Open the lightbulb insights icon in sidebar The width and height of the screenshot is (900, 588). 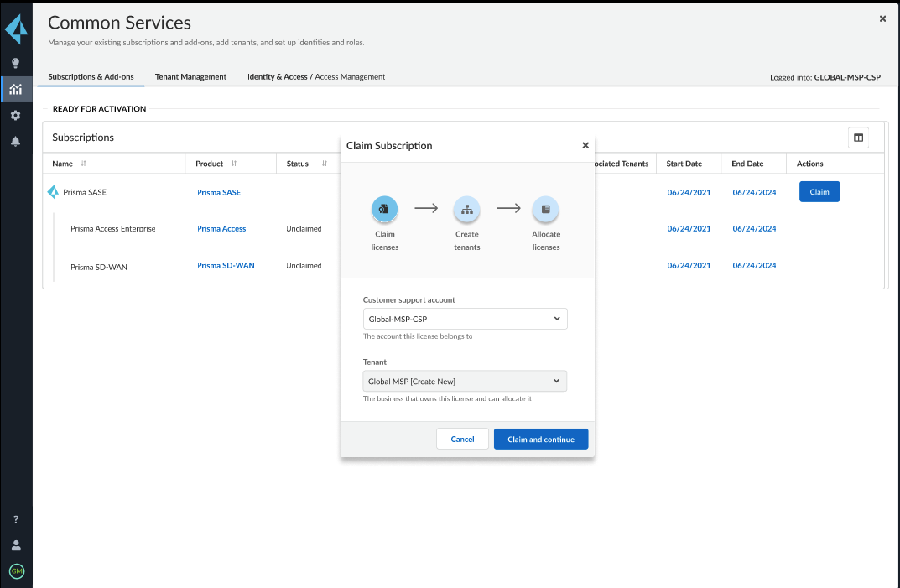pyautogui.click(x=15, y=63)
